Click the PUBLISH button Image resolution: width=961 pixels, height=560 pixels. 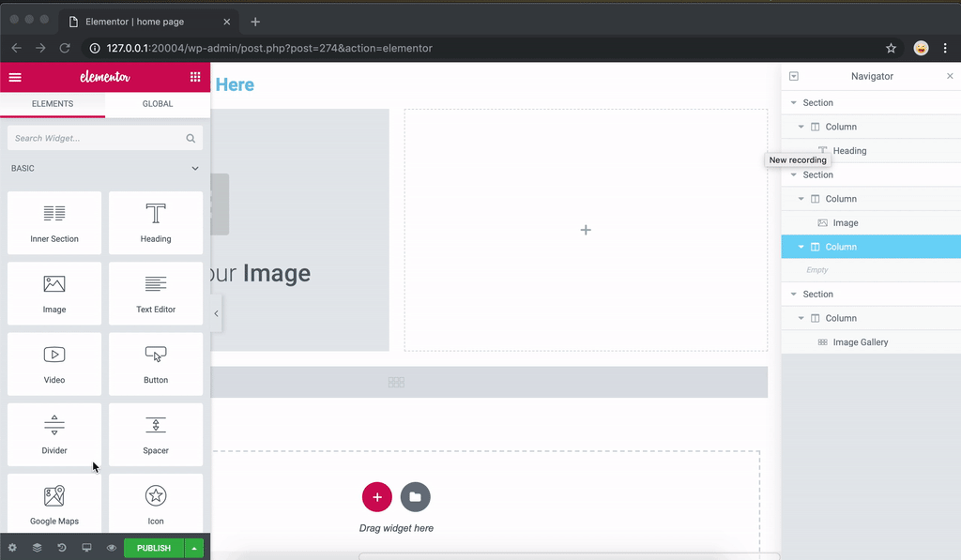tap(154, 549)
